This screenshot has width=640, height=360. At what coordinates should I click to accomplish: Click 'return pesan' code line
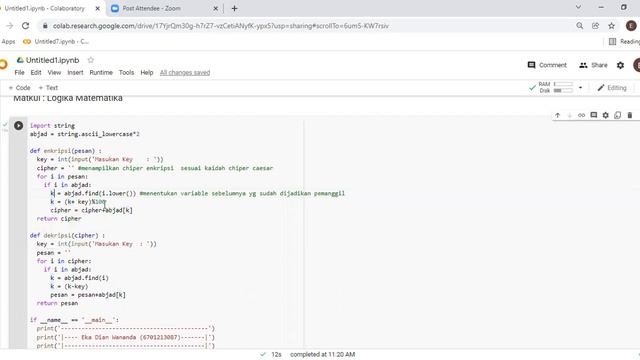[x=57, y=303]
